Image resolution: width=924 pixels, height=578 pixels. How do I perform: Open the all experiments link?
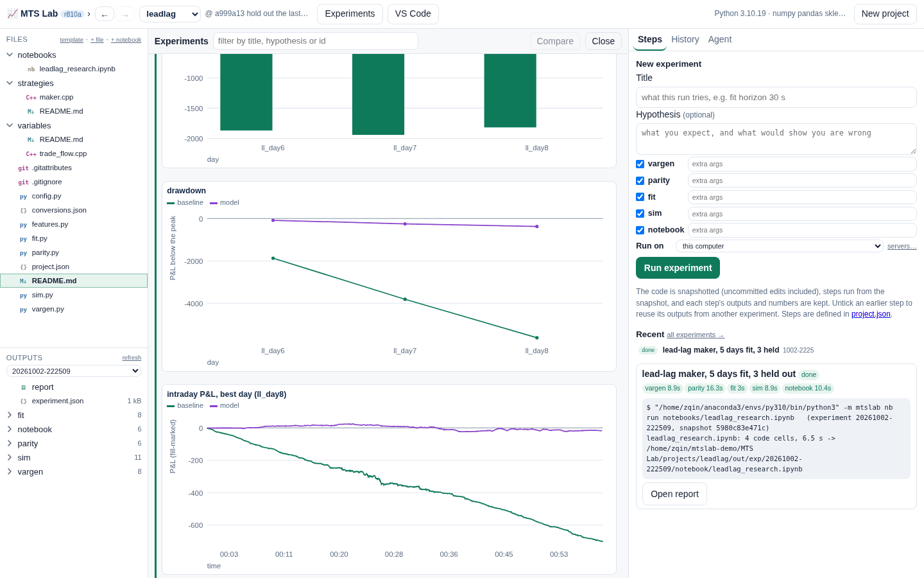pos(696,335)
